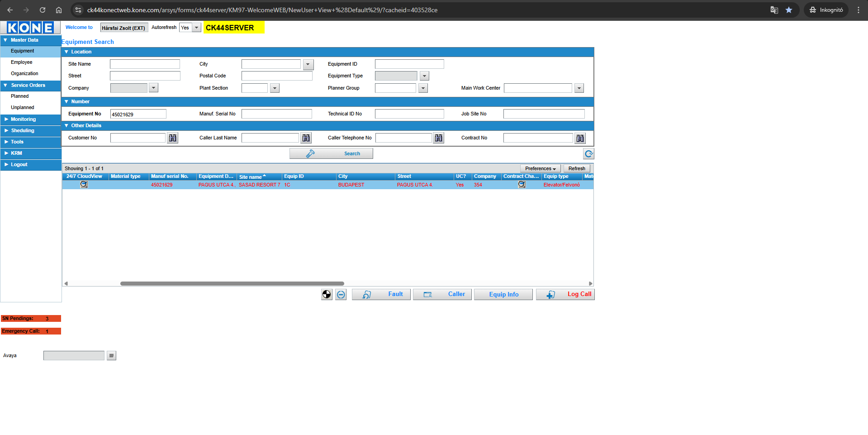Viewport: 868px width, 435px height.
Task: Open the City dropdown arrow
Action: pyautogui.click(x=308, y=64)
